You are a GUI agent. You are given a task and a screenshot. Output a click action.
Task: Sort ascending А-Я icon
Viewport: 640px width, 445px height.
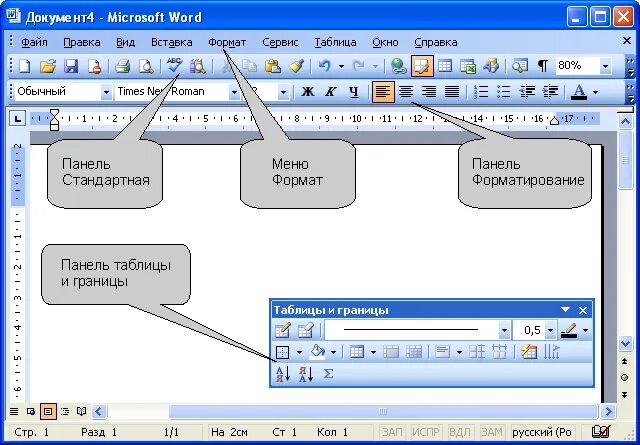coord(283,374)
